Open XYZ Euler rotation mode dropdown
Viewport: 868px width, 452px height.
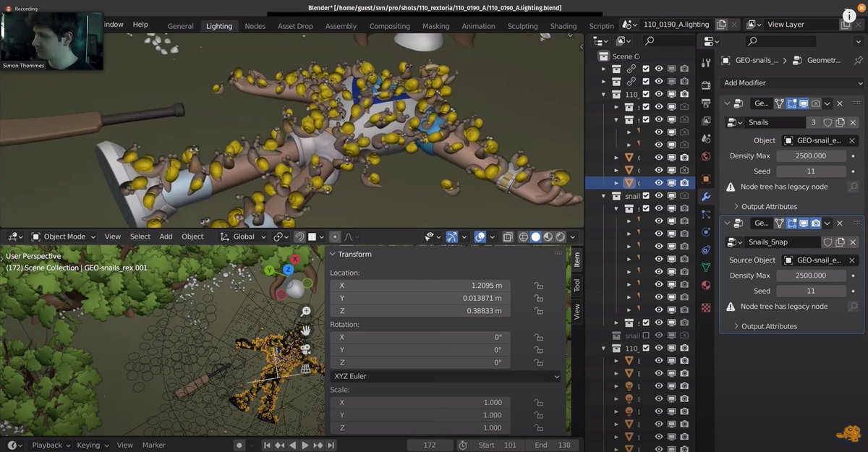click(446, 376)
